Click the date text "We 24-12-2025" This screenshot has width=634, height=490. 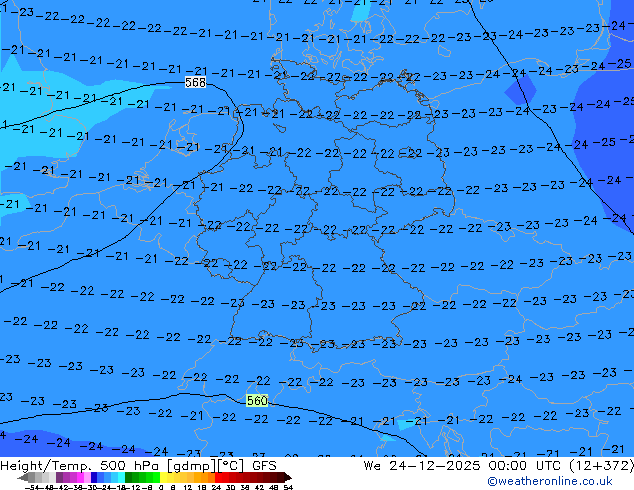(422, 466)
